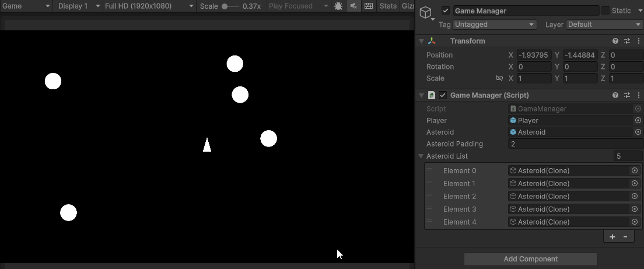Image resolution: width=644 pixels, height=269 pixels.
Task: Open the Tag Untagged dropdown
Action: 495,25
